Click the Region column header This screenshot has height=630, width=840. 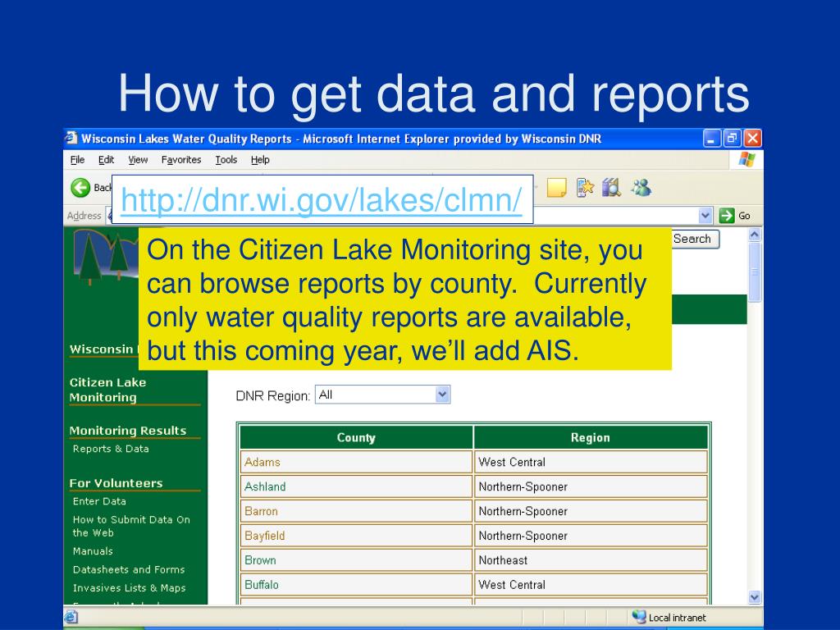(591, 437)
